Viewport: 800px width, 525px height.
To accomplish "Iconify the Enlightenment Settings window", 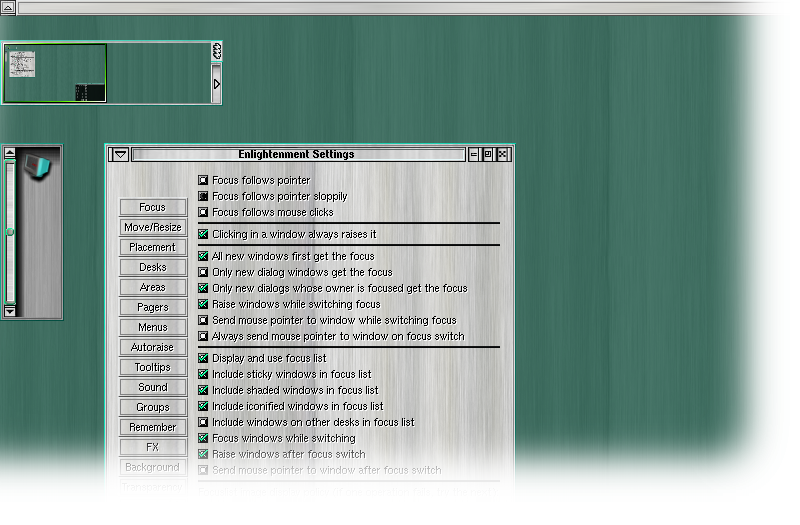I will point(473,154).
